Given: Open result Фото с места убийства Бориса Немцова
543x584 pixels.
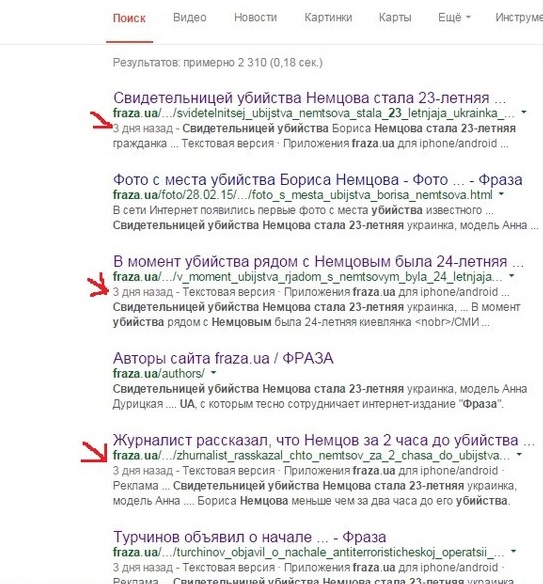Looking at the screenshot, I should click(317, 180).
